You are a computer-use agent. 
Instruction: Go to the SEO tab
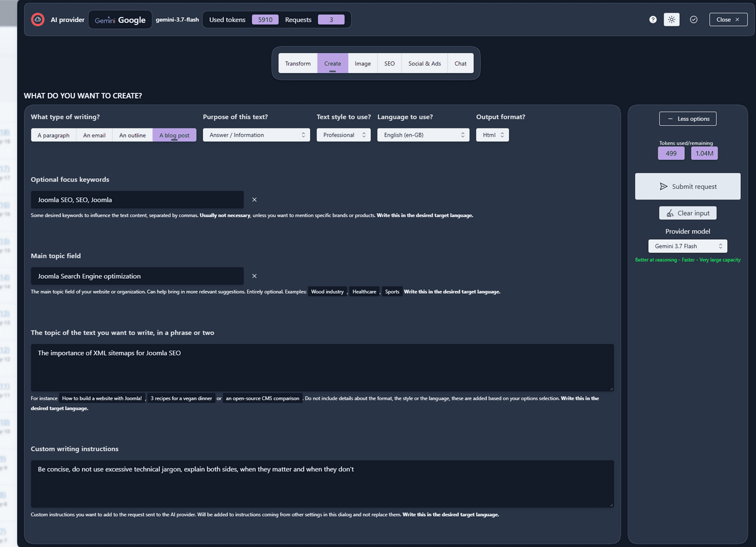[390, 64]
